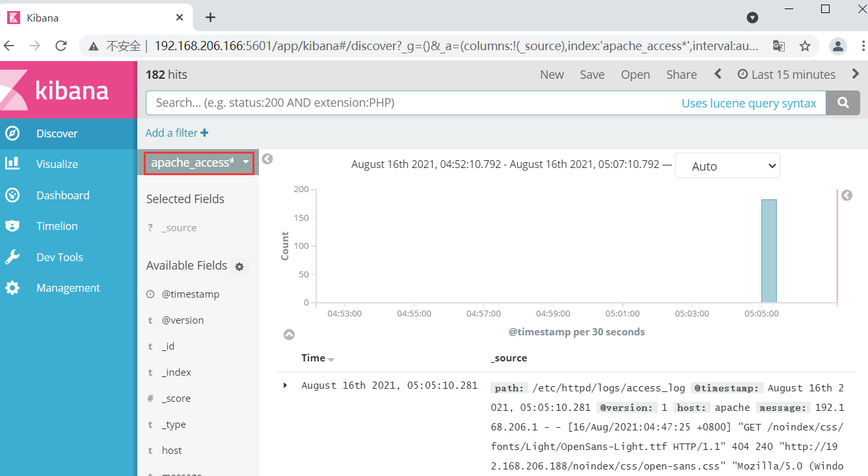Screen dimensions: 868x476
Task: Open Timelion from the sidebar
Action: [x=68, y=226]
